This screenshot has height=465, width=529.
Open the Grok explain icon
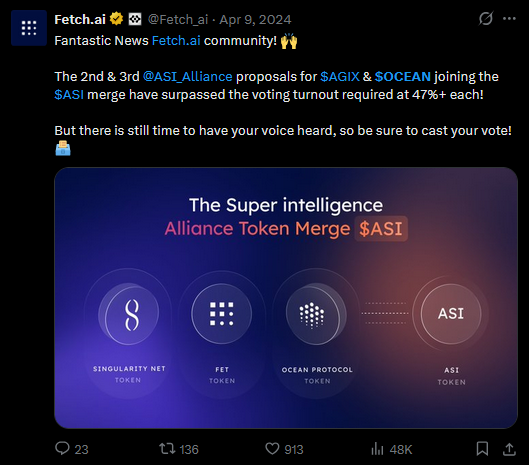pos(486,19)
